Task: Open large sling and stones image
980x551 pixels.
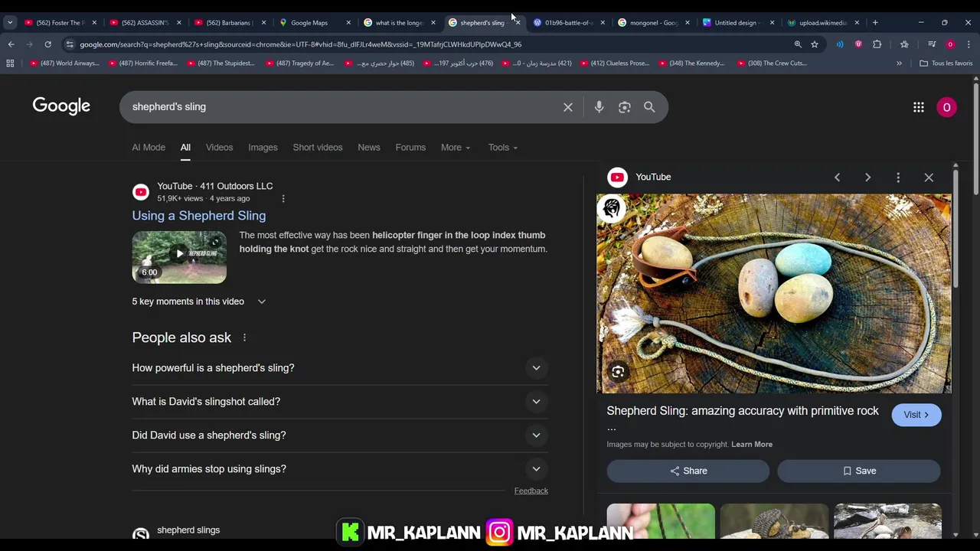Action: click(774, 293)
